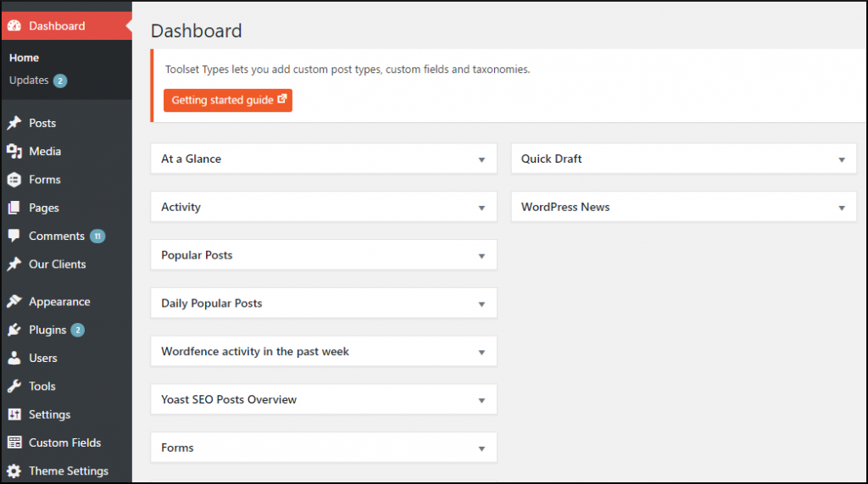Click the Forms hexagon icon
Image resolution: width=868 pixels, height=484 pixels.
pyautogui.click(x=14, y=180)
